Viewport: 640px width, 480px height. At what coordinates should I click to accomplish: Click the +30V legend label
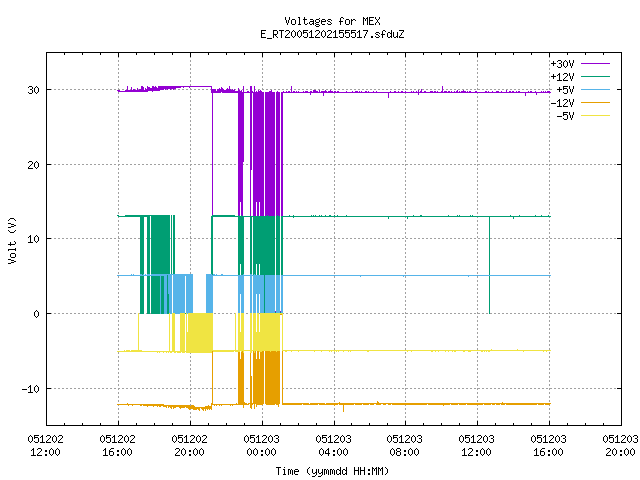pos(562,64)
